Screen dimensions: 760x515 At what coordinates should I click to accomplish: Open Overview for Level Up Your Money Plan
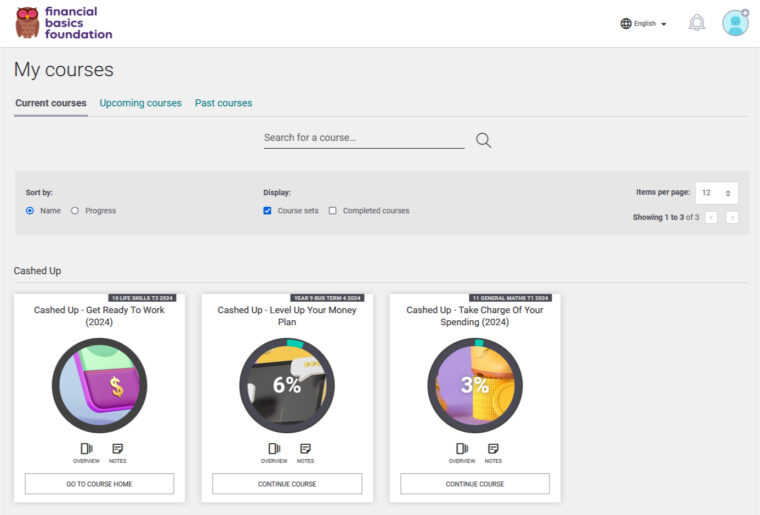[274, 452]
